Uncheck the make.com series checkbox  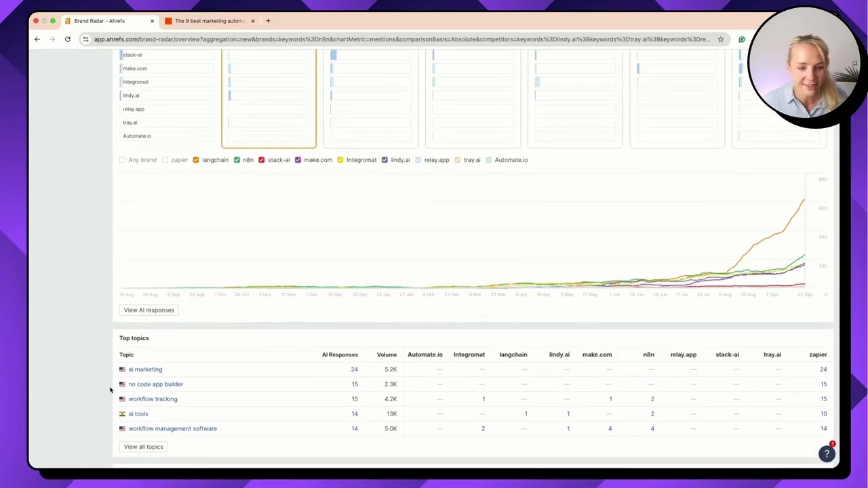[x=298, y=160]
